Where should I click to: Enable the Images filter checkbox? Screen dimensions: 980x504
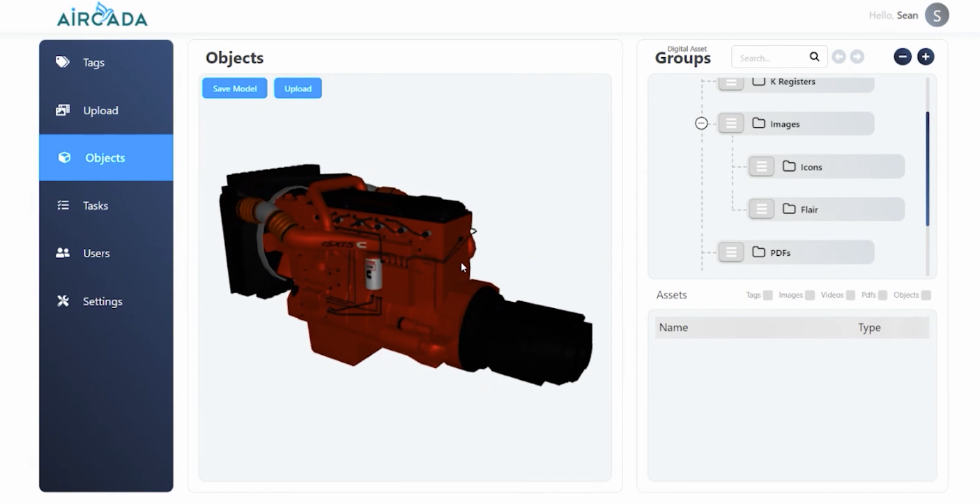click(x=810, y=295)
